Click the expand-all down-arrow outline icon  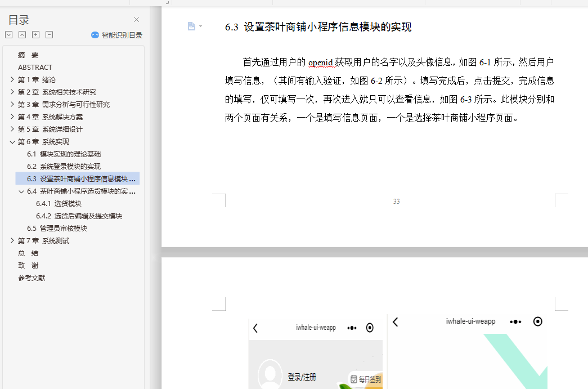click(9, 35)
